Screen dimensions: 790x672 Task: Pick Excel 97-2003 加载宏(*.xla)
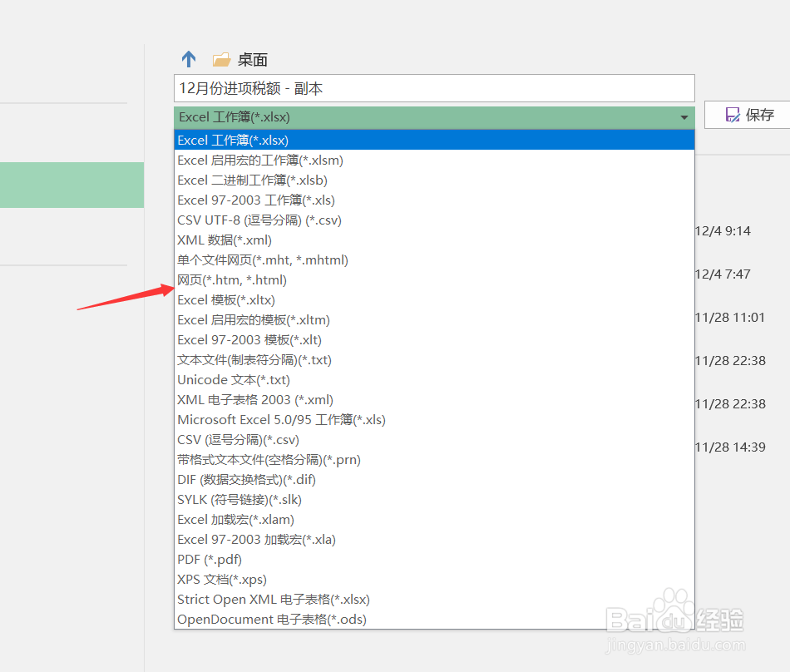tap(434, 539)
